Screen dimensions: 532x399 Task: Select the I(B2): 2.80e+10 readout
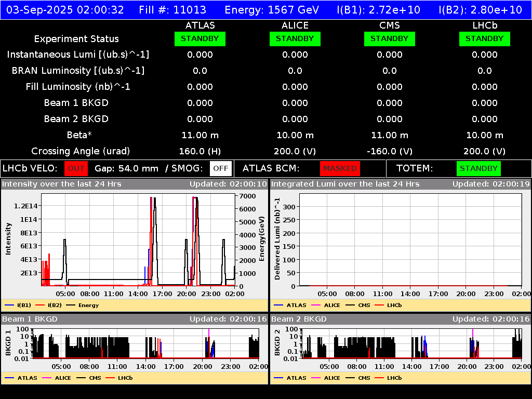[480, 9]
